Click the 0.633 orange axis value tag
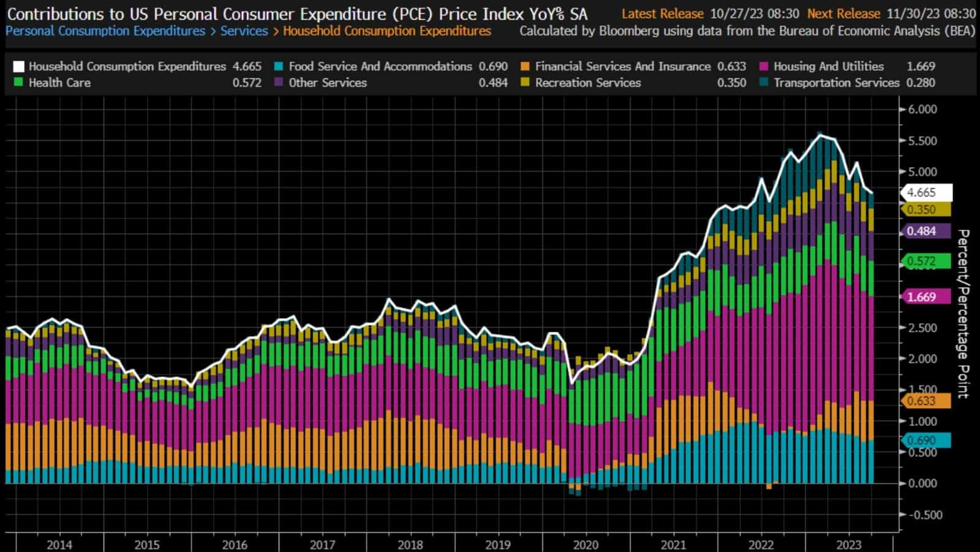Image resolution: width=980 pixels, height=552 pixels. pyautogui.click(x=925, y=401)
